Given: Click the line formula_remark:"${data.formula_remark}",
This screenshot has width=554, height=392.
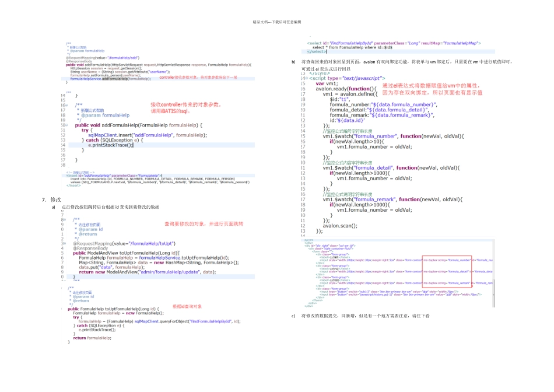Looking at the screenshot, I should coord(382,116).
